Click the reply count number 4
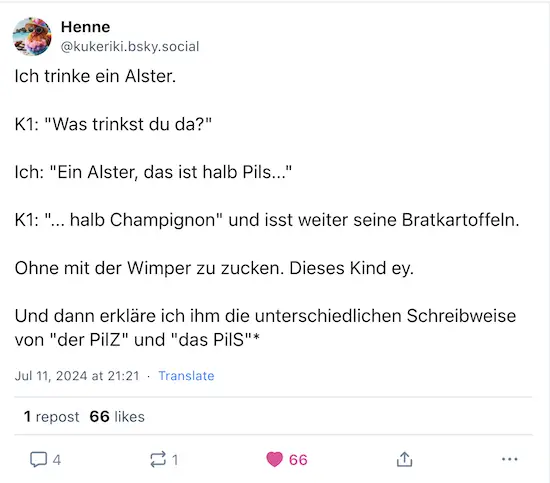Image resolution: width=550 pixels, height=483 pixels. click(57, 459)
